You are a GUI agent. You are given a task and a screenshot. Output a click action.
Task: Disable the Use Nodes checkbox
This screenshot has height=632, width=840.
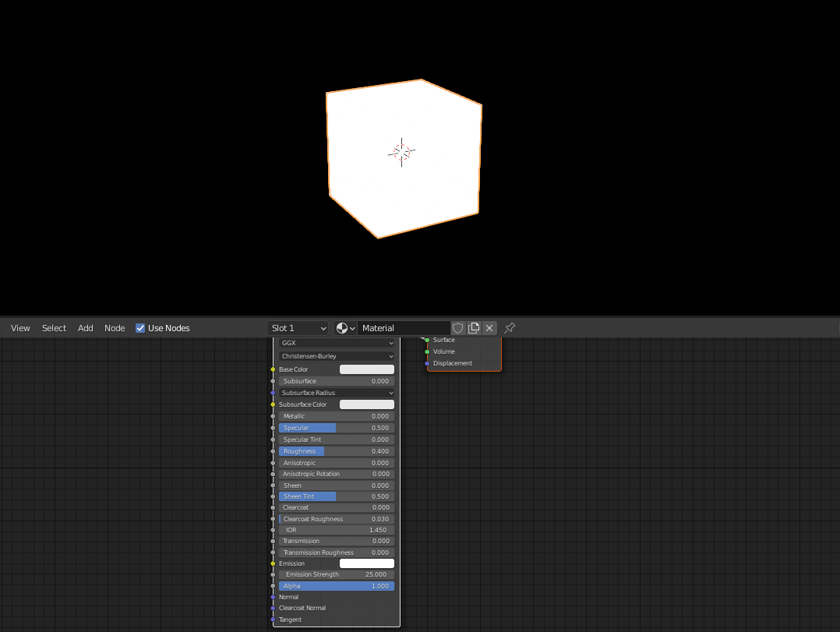point(140,328)
